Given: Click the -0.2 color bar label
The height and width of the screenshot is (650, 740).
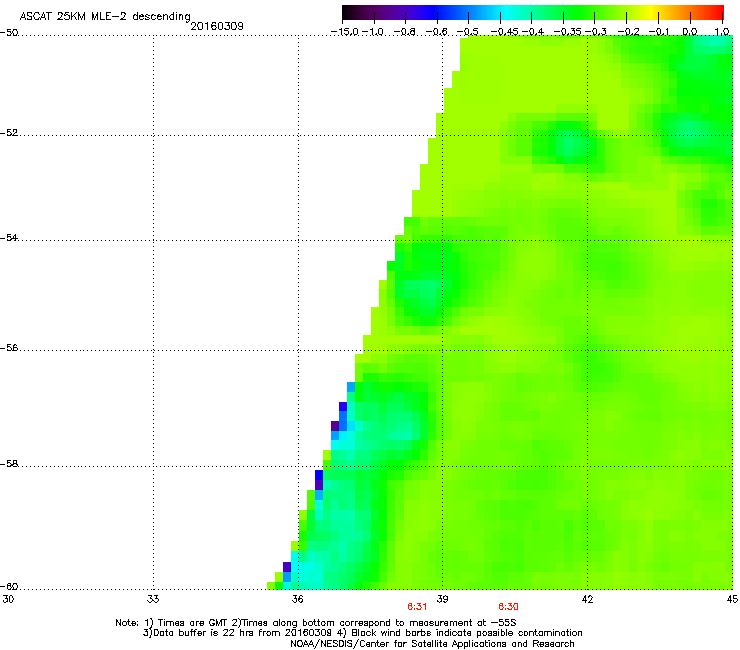Looking at the screenshot, I should (628, 32).
